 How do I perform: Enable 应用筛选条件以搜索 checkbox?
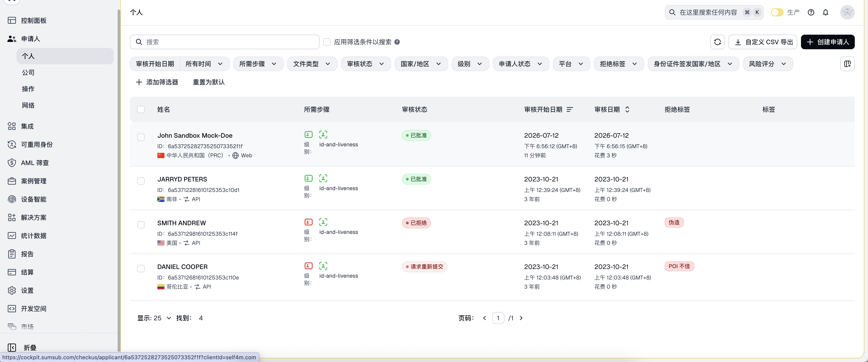[x=326, y=42]
